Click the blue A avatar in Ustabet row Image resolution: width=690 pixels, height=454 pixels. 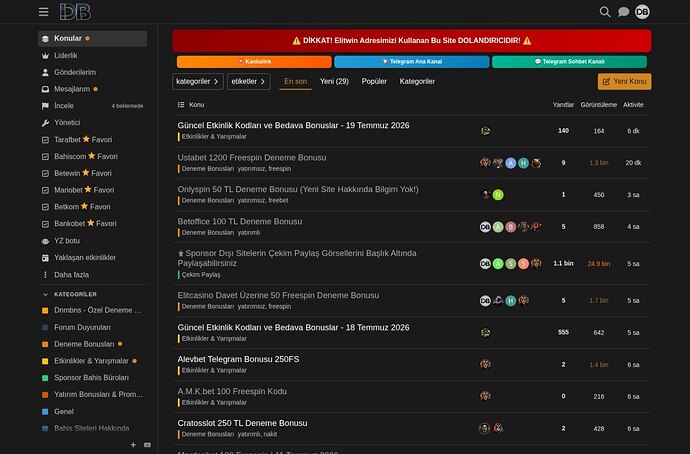(x=510, y=163)
